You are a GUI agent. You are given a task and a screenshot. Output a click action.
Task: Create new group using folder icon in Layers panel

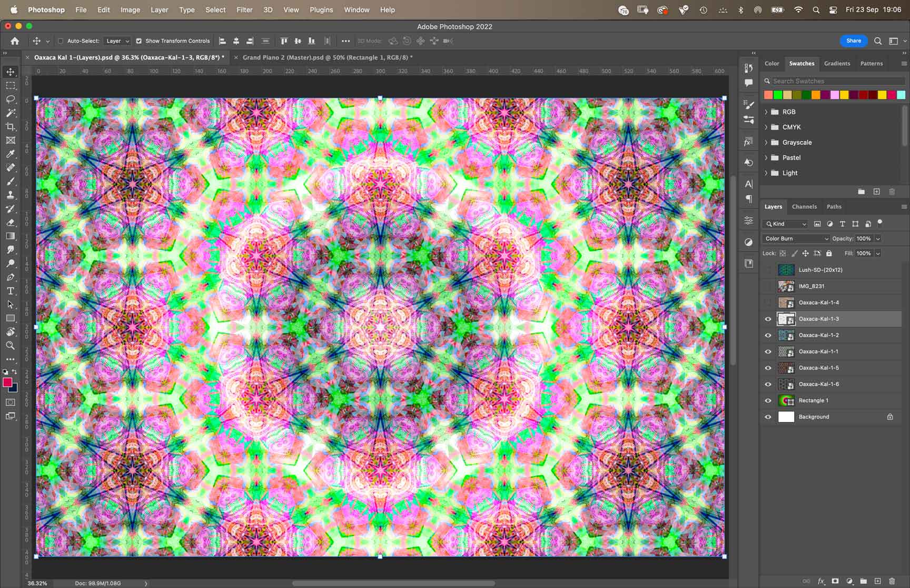click(864, 581)
